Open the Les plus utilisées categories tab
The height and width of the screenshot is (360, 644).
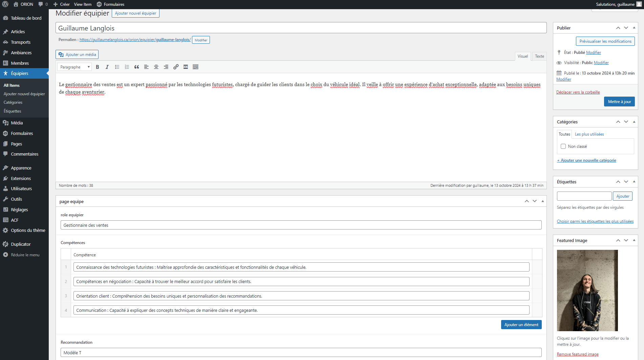(x=589, y=134)
